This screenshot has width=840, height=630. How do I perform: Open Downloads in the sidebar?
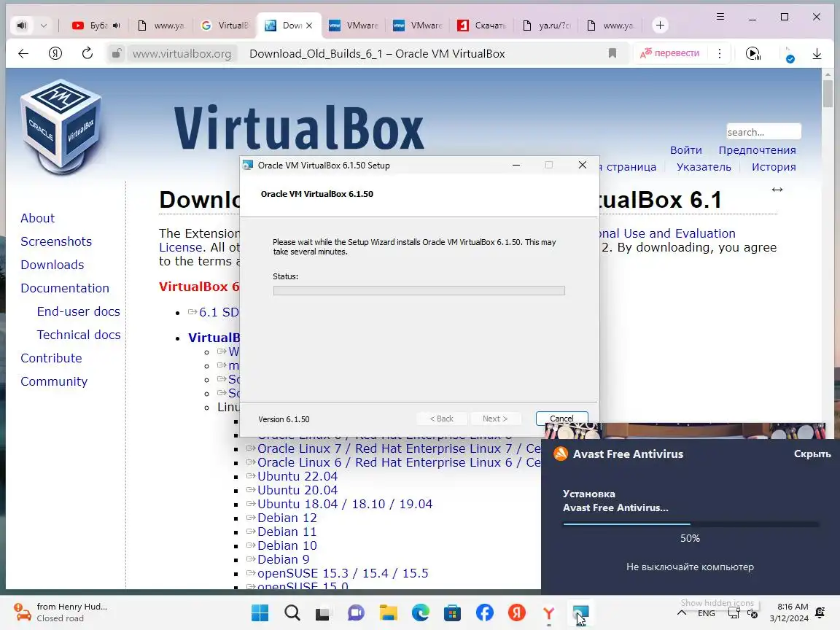pyautogui.click(x=52, y=265)
